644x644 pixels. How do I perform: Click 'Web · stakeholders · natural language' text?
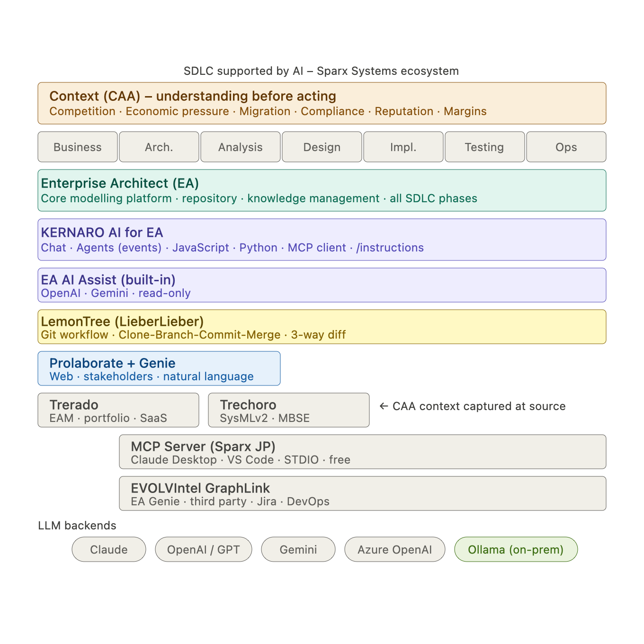pyautogui.click(x=152, y=376)
